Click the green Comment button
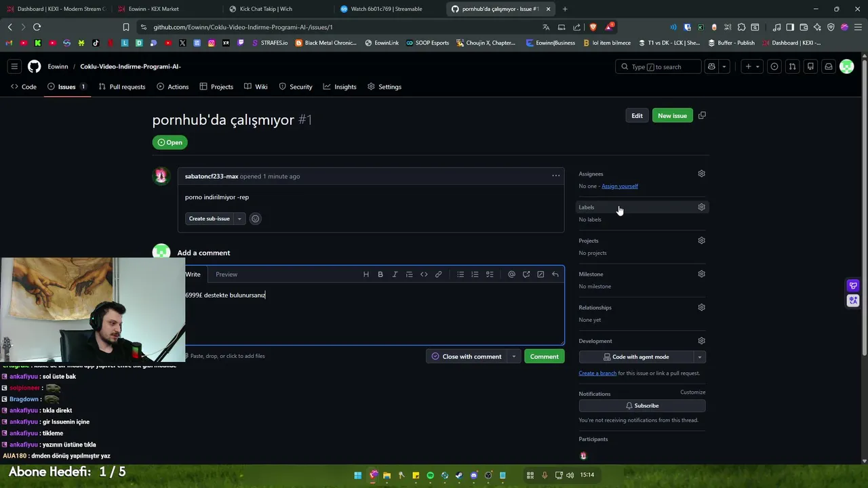868x488 pixels. coord(545,357)
